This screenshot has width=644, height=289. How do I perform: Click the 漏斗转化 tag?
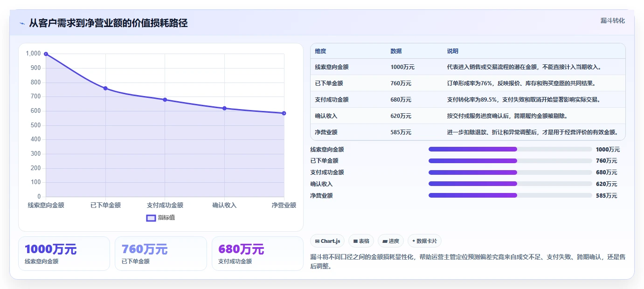click(x=612, y=21)
